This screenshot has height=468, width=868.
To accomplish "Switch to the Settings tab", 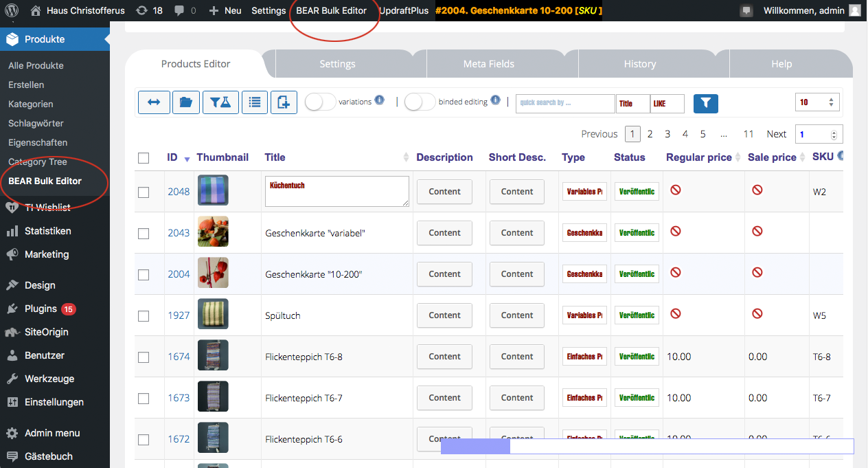I will tap(337, 64).
